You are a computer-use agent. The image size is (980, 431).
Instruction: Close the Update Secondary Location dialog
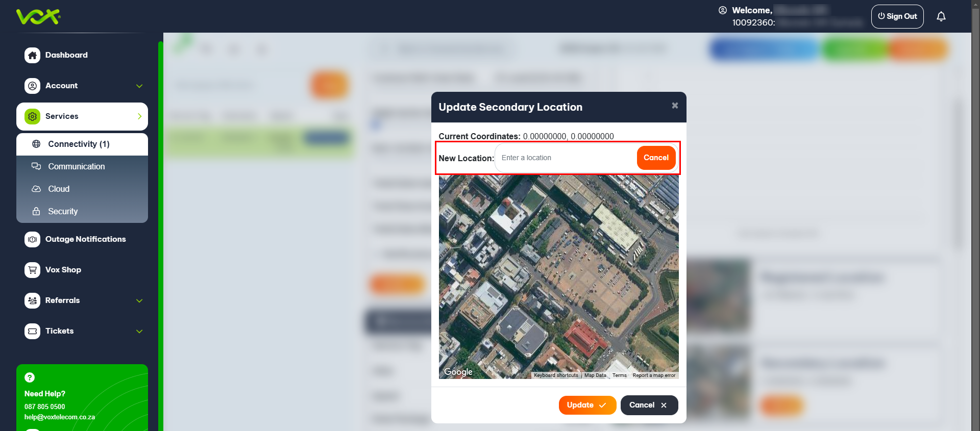coord(675,106)
